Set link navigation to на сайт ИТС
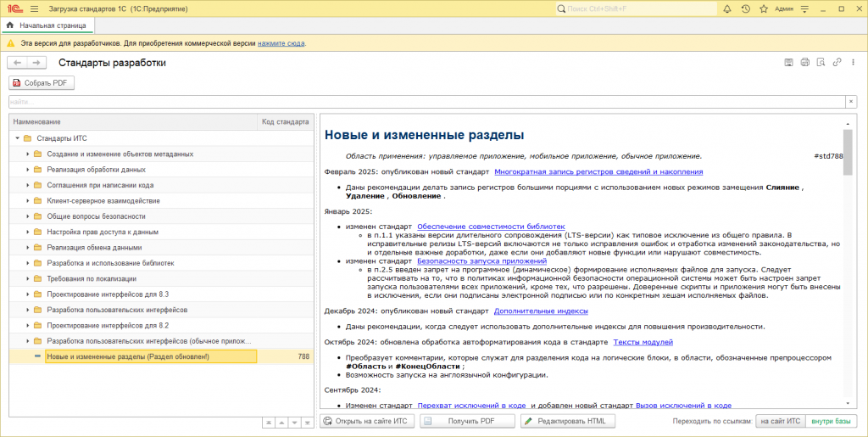This screenshot has width=868, height=437. tap(781, 421)
